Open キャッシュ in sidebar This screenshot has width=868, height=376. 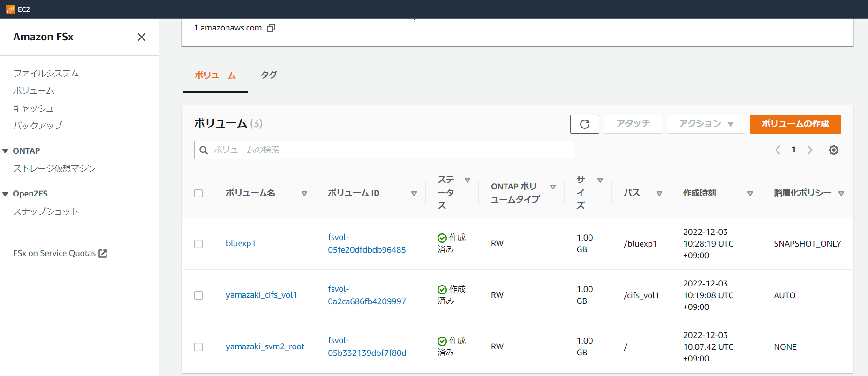(33, 109)
